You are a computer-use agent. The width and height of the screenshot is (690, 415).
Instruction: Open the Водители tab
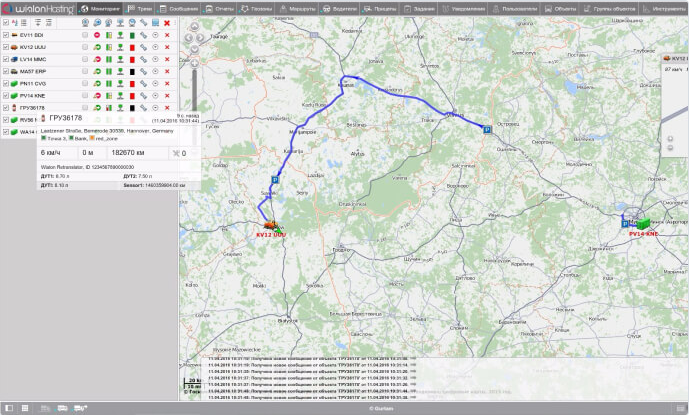[x=340, y=9]
